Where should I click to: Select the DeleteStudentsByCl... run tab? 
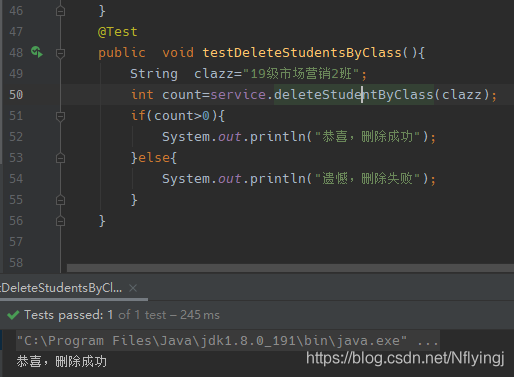click(x=62, y=288)
